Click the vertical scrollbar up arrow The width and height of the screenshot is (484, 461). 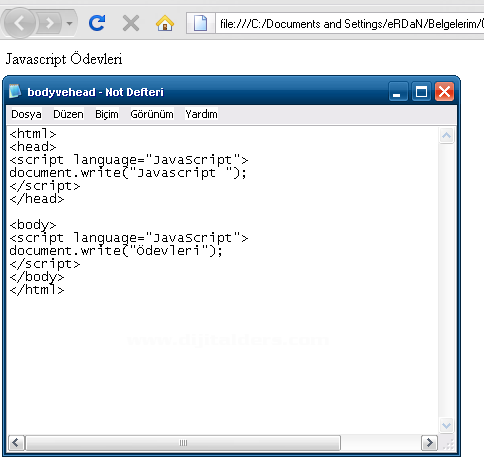(446, 135)
